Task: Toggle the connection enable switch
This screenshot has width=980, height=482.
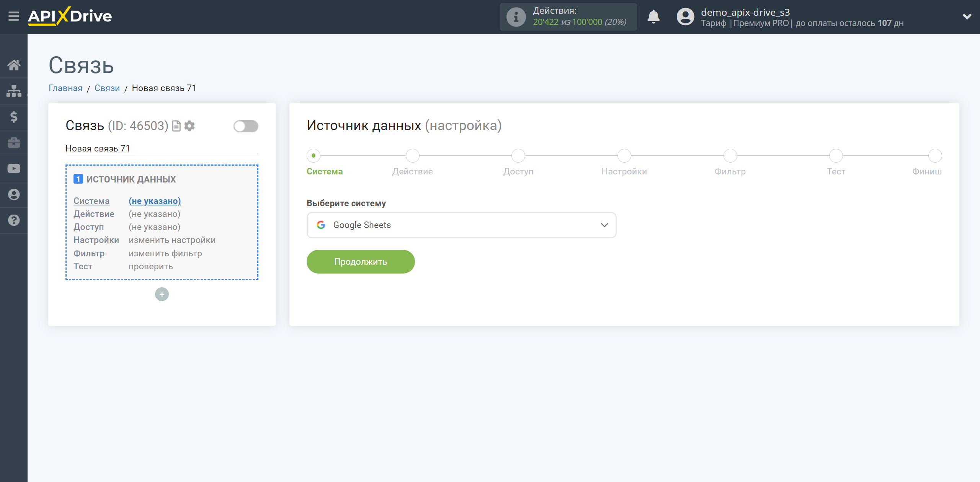Action: click(246, 126)
